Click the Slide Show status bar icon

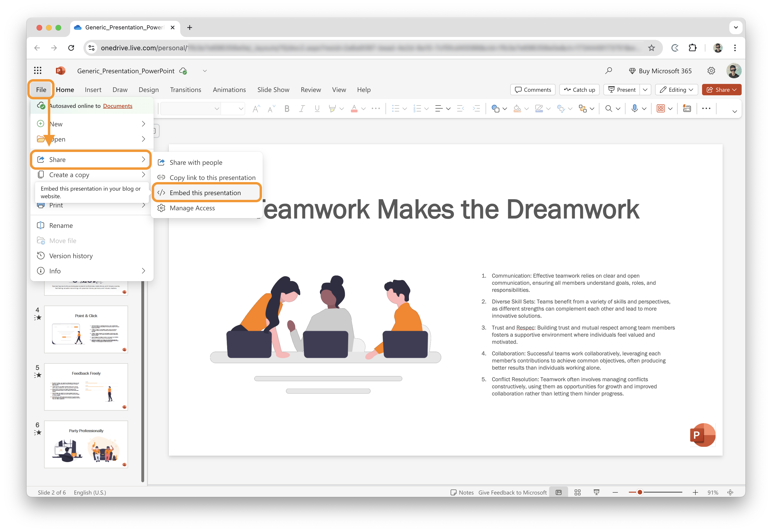[x=597, y=493]
